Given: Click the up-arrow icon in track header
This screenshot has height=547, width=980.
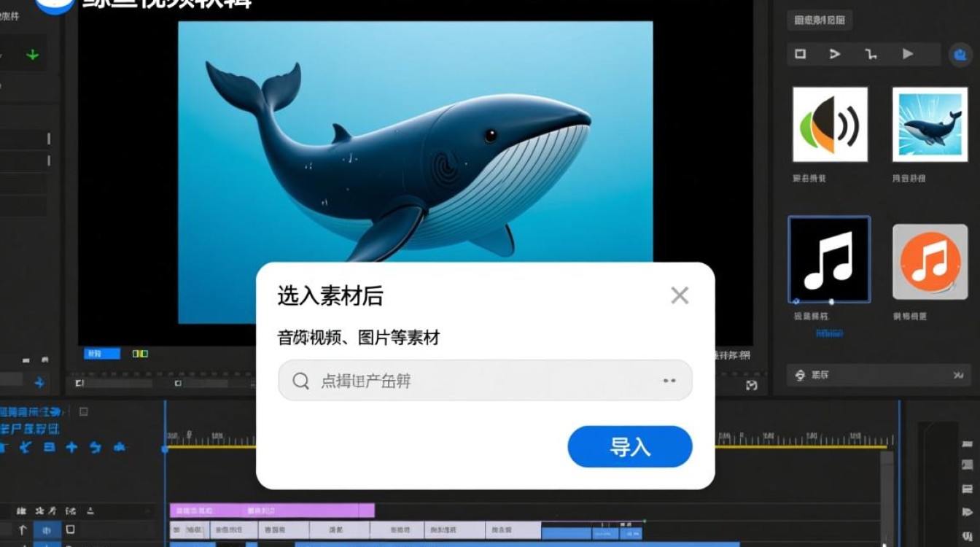Looking at the screenshot, I should click(x=23, y=529).
